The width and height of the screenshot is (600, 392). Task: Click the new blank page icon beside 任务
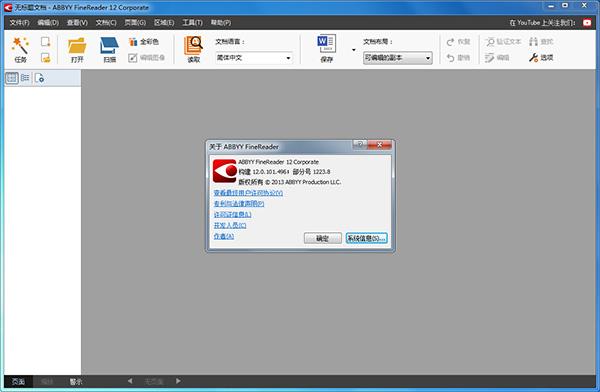click(x=46, y=42)
